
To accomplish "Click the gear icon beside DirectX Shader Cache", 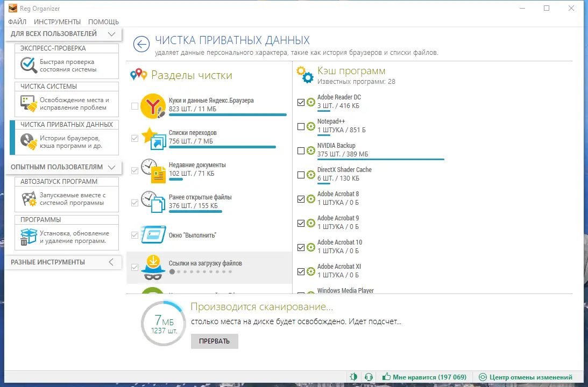I will click(311, 175).
